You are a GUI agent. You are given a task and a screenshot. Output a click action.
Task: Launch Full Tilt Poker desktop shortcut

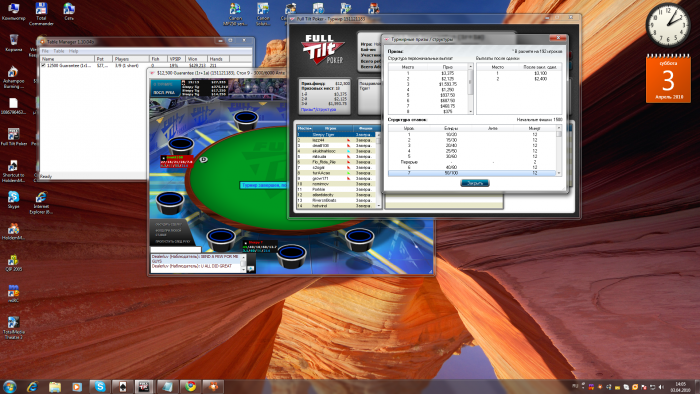click(x=13, y=137)
